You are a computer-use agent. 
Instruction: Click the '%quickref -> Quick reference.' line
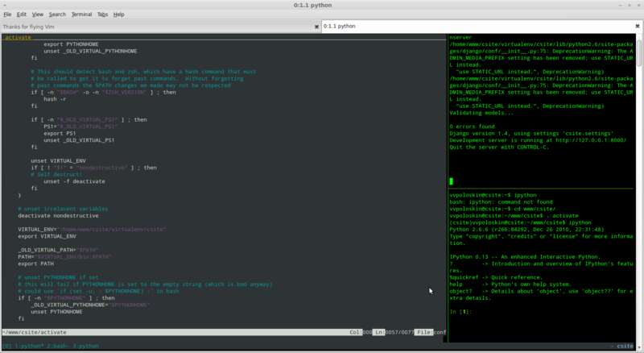(x=496, y=277)
